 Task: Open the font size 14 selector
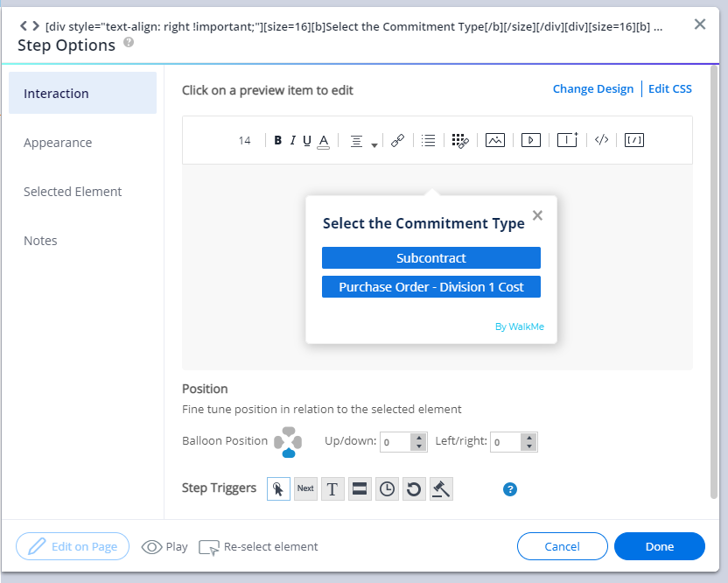(x=245, y=140)
